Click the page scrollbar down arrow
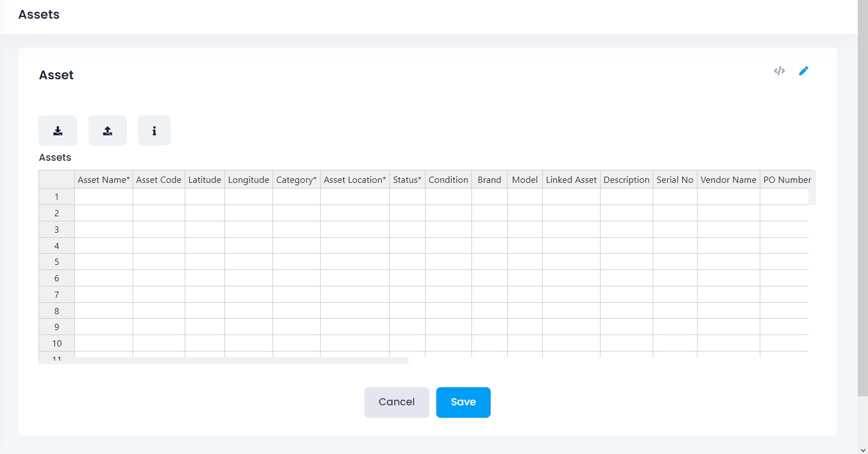 pos(863,451)
